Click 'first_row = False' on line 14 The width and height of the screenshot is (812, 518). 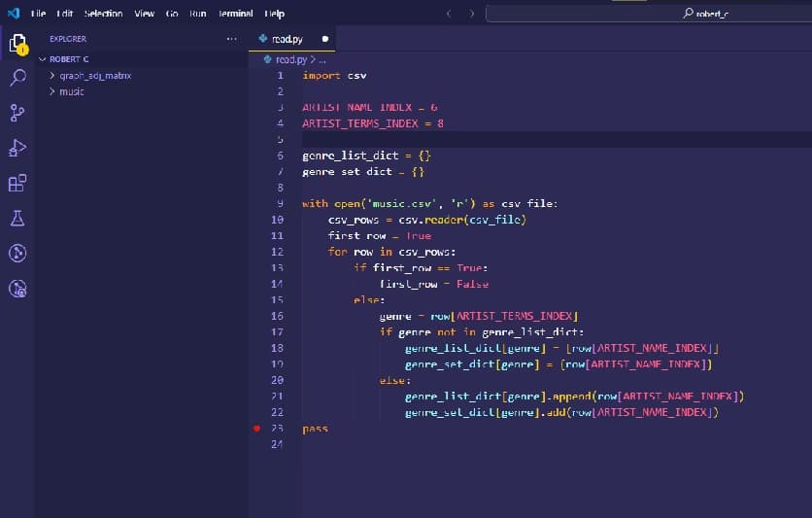(434, 284)
